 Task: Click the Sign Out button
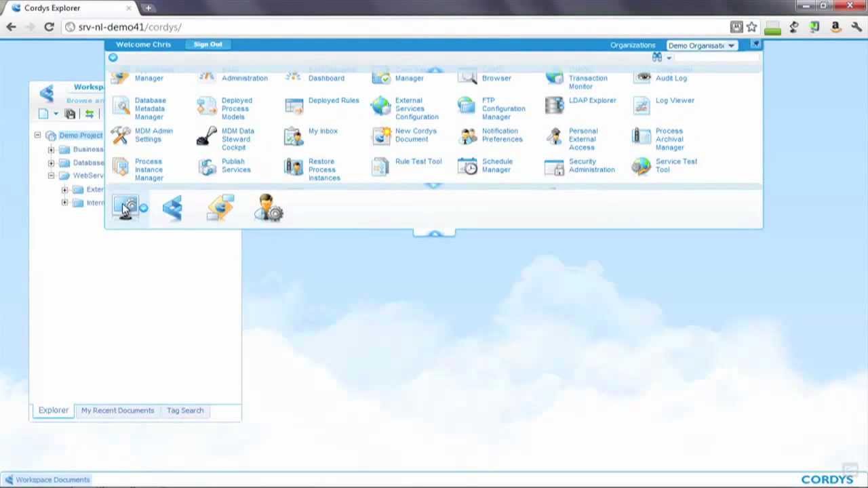(208, 44)
